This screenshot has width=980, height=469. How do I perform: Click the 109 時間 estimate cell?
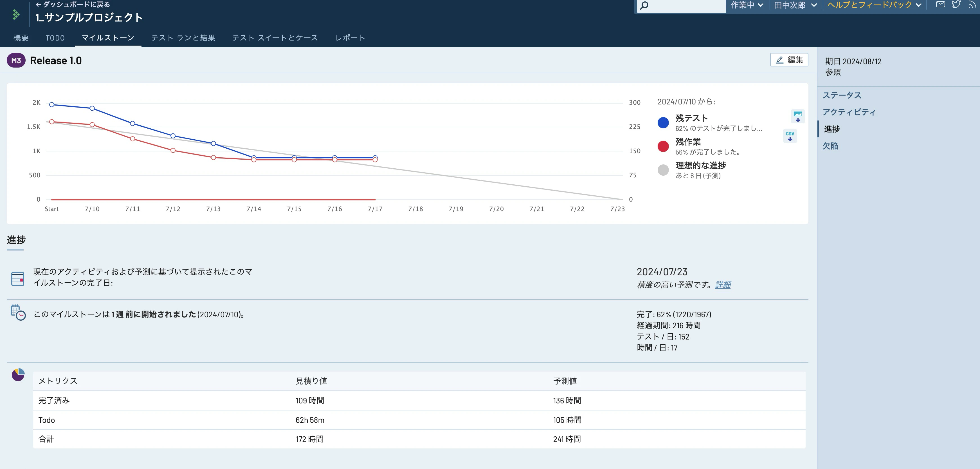click(x=310, y=401)
